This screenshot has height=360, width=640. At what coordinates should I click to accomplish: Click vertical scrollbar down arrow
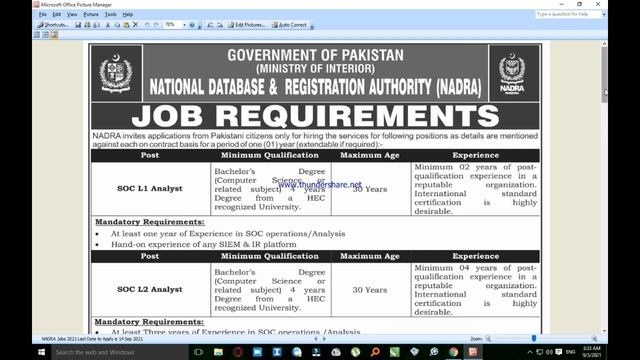604,331
